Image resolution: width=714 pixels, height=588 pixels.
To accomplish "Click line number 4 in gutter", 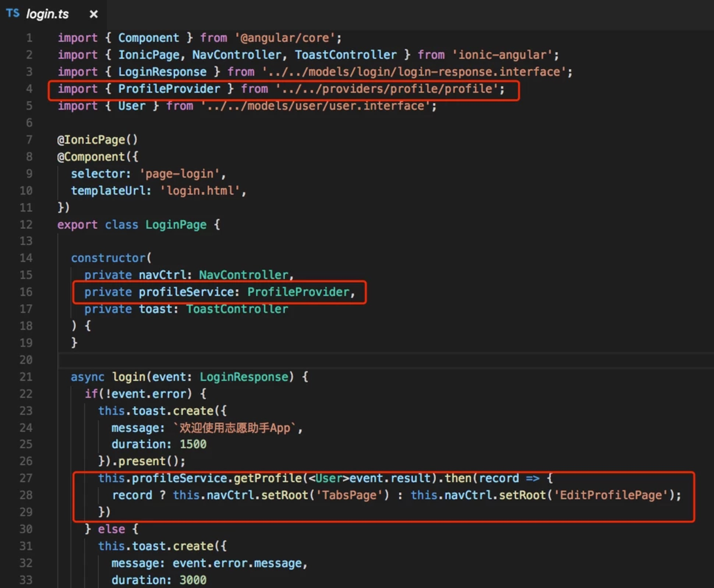I will (29, 89).
